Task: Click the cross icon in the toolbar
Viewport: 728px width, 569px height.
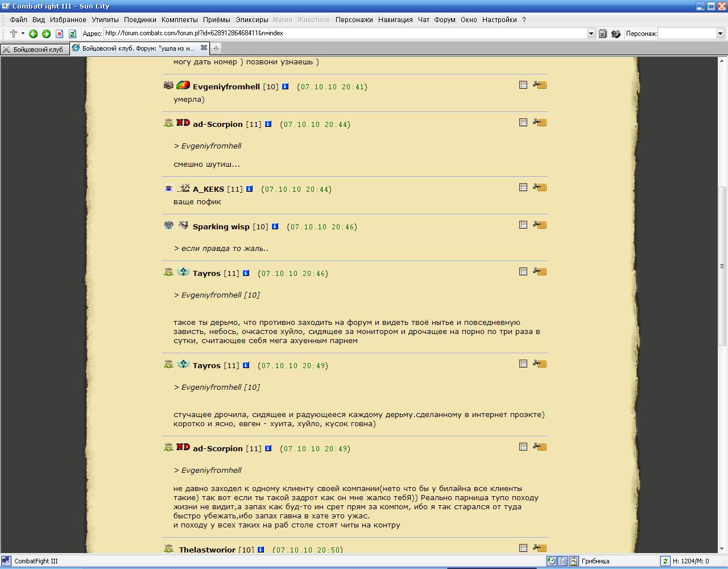Action: coord(14,33)
